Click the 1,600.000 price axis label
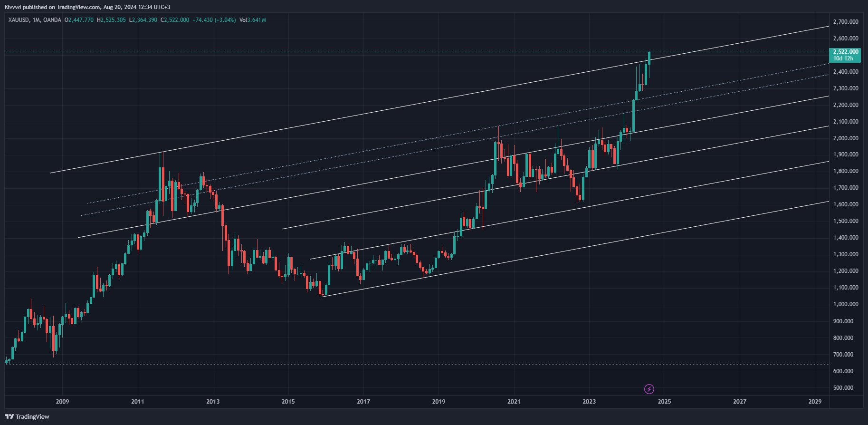 tap(846, 204)
